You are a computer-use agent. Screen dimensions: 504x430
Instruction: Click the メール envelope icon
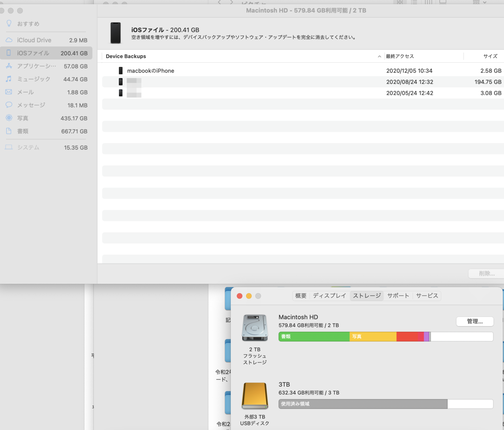9,92
